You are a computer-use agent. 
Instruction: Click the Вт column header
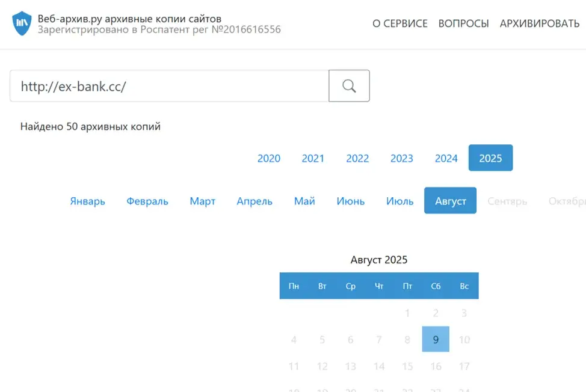click(322, 286)
